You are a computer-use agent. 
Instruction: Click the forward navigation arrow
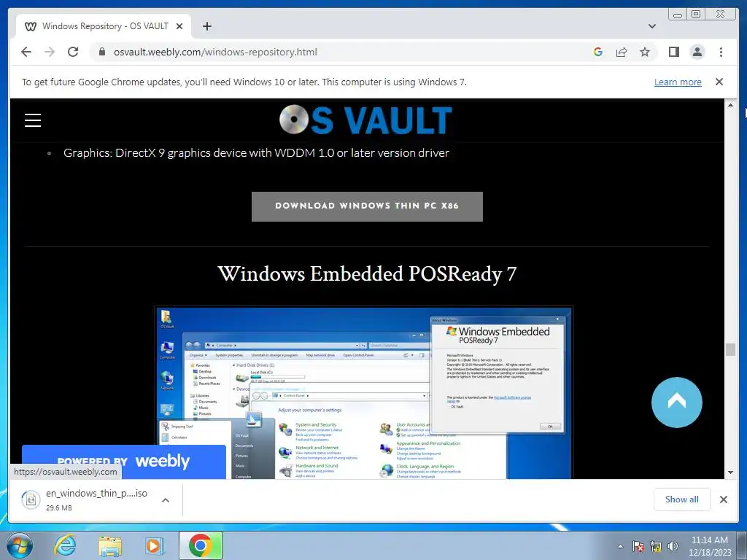[x=50, y=52]
